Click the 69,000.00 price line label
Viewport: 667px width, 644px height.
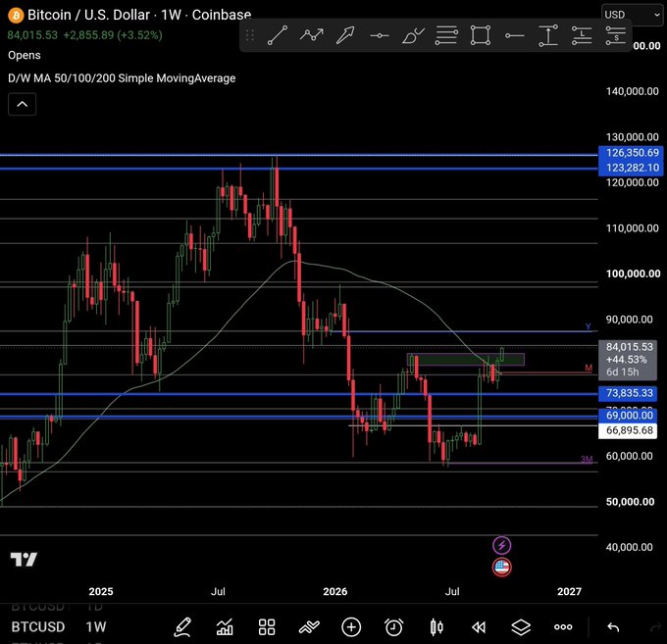pyautogui.click(x=629, y=416)
